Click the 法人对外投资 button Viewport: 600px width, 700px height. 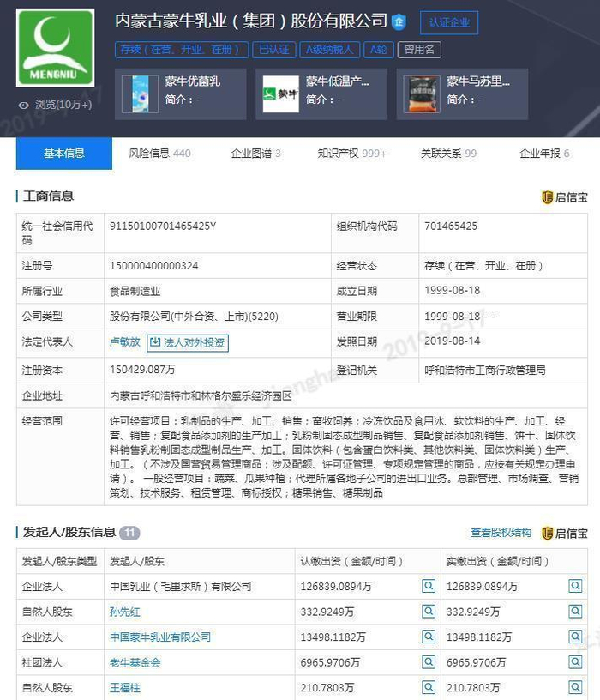[x=188, y=342]
